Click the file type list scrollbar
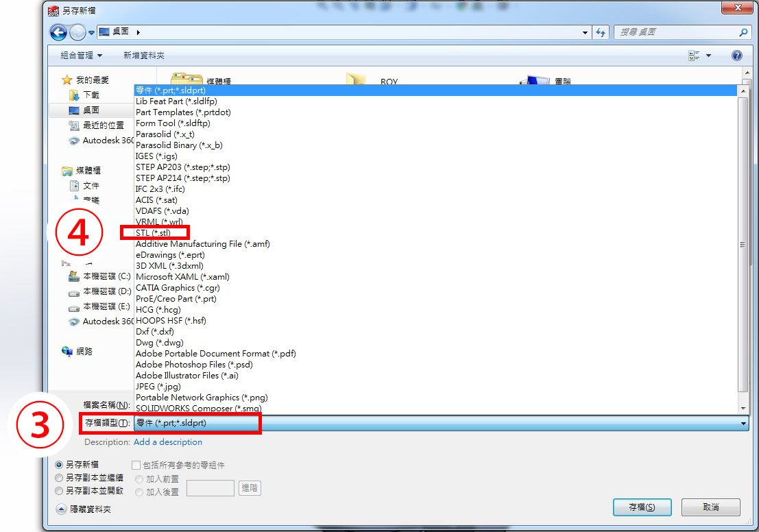759x532 pixels. tap(743, 245)
